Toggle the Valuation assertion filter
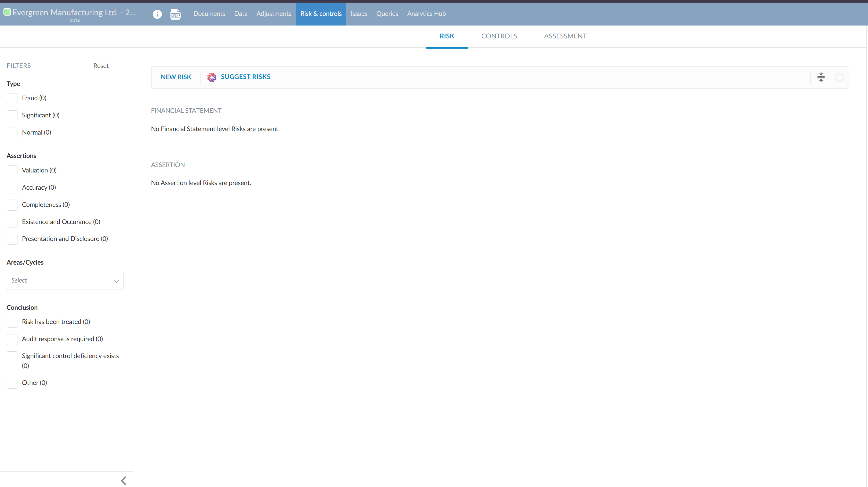The height and width of the screenshot is (487, 868). coord(12,171)
